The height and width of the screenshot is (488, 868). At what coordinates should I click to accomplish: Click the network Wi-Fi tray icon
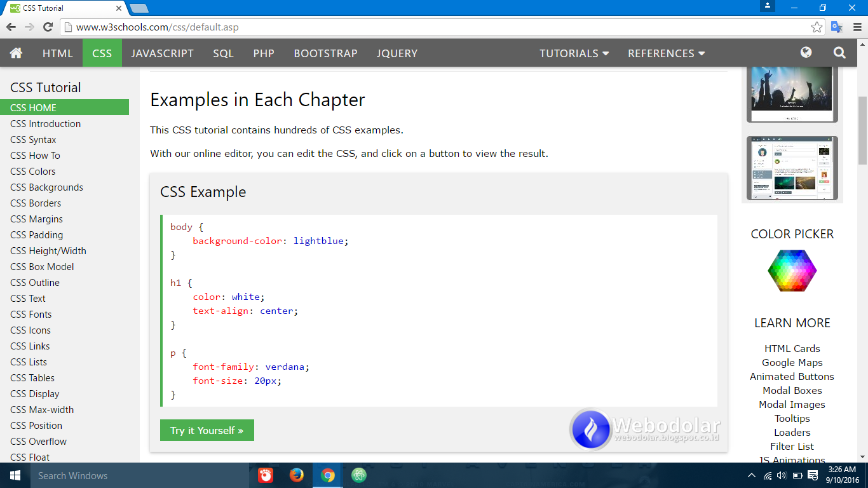pyautogui.click(x=768, y=475)
